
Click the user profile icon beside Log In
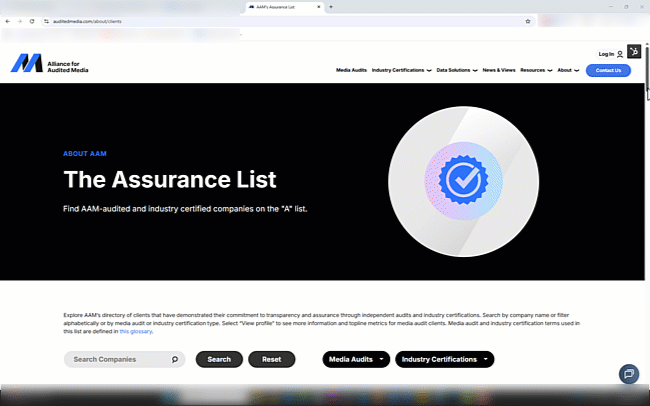tap(620, 54)
